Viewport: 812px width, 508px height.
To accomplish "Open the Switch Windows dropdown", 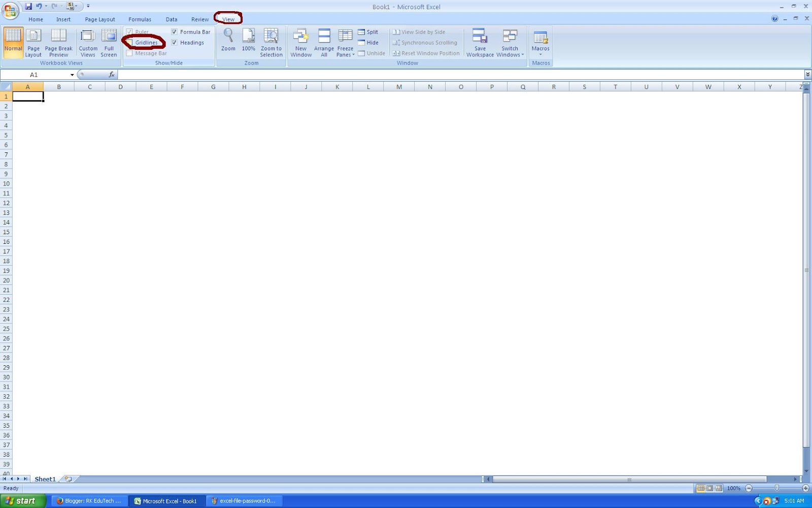I will point(510,43).
